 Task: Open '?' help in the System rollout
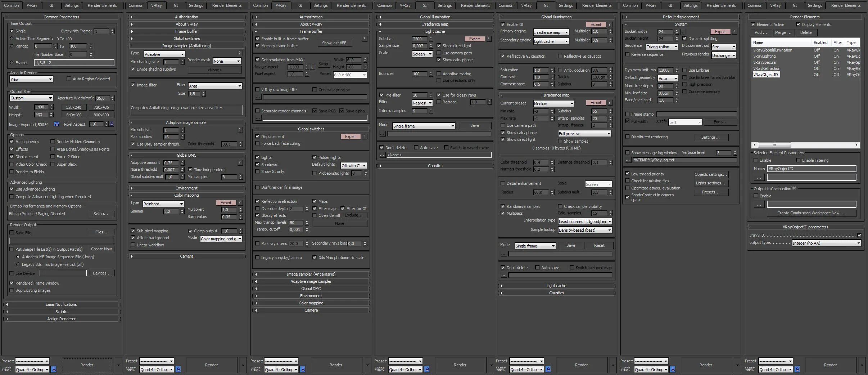click(x=734, y=32)
